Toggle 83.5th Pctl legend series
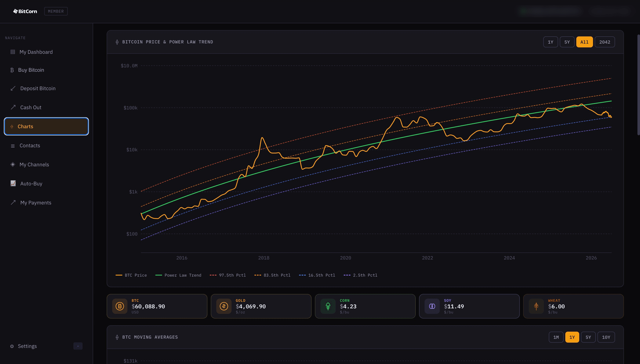The width and height of the screenshot is (640, 364). 273,275
